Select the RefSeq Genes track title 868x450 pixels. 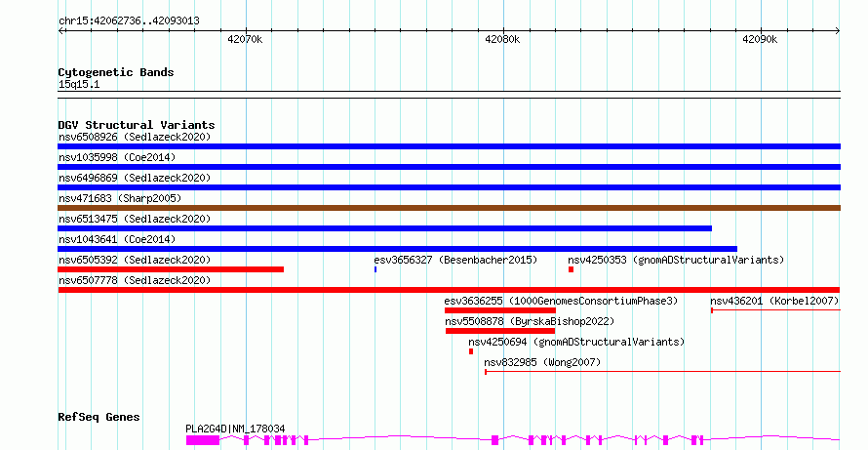[99, 417]
